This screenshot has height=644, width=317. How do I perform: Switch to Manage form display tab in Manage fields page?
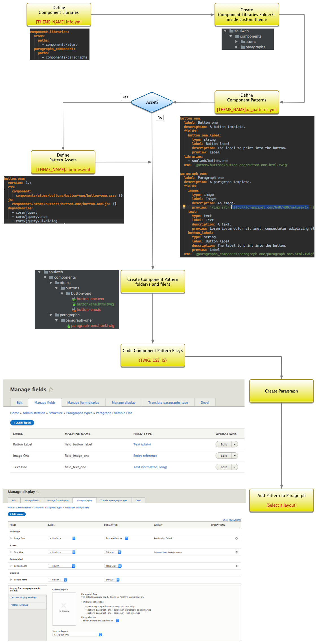(83, 402)
